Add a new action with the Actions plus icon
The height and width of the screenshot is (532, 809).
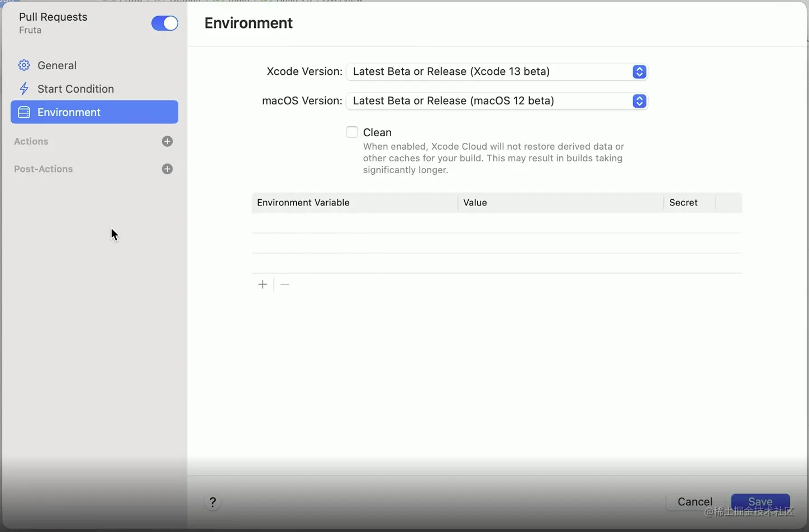(167, 141)
